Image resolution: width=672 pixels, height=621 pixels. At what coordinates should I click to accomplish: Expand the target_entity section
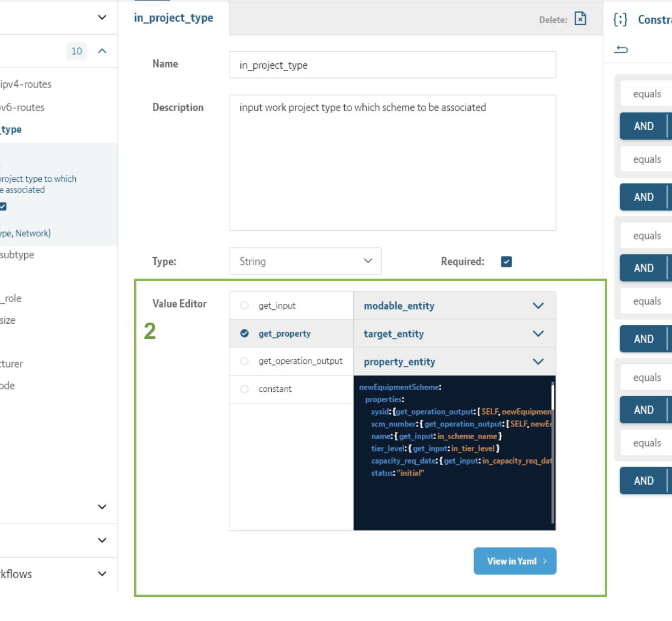(538, 334)
